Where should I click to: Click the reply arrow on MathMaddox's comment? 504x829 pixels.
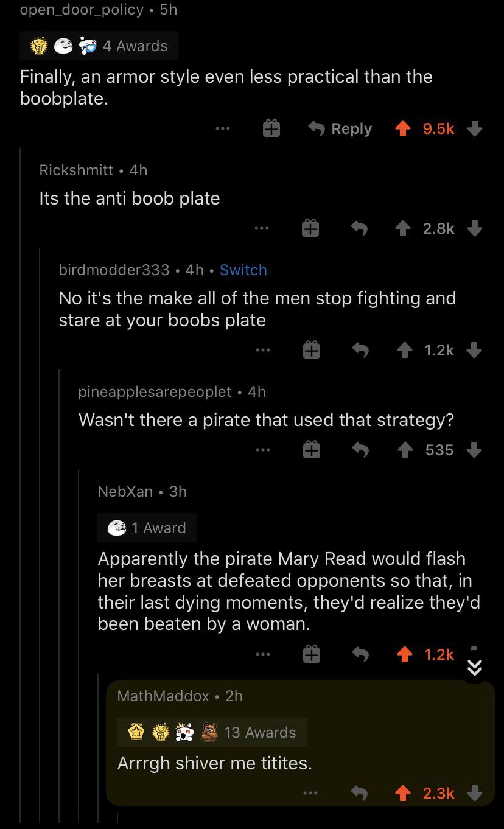359,792
